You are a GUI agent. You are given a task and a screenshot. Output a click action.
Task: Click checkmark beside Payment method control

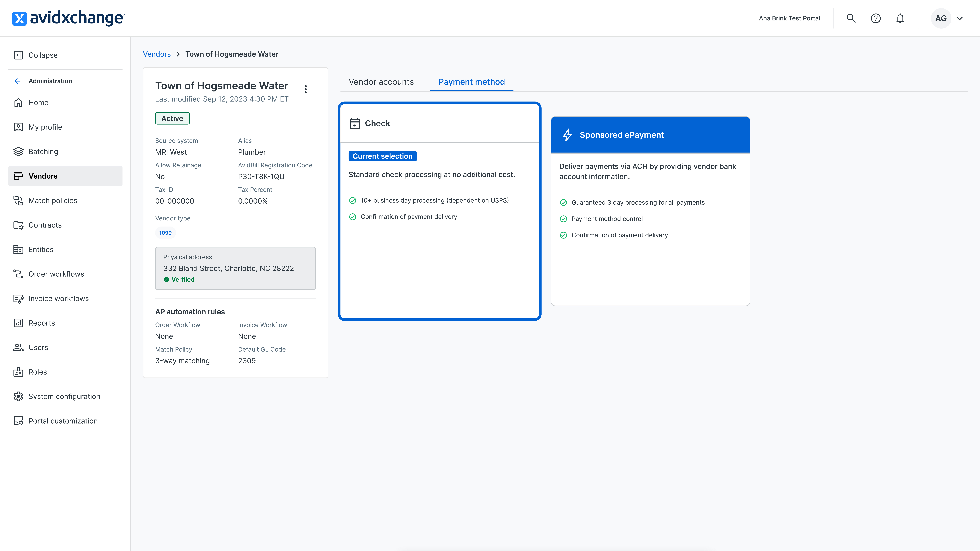(563, 219)
